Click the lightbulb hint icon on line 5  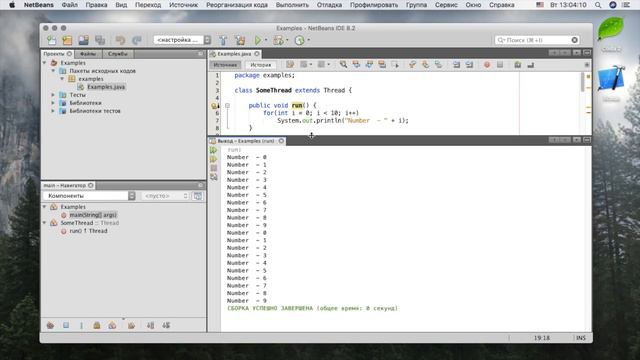point(214,106)
